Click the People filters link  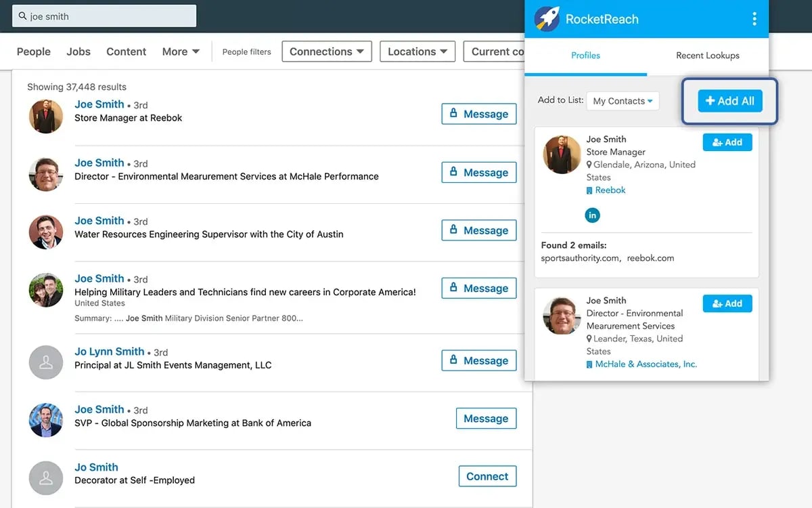click(246, 51)
